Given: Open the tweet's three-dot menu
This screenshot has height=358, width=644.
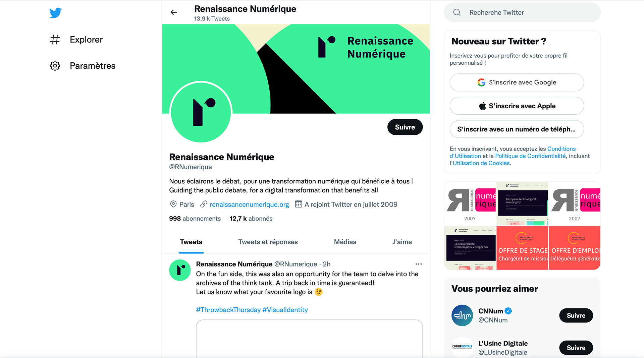Looking at the screenshot, I should pyautogui.click(x=418, y=264).
